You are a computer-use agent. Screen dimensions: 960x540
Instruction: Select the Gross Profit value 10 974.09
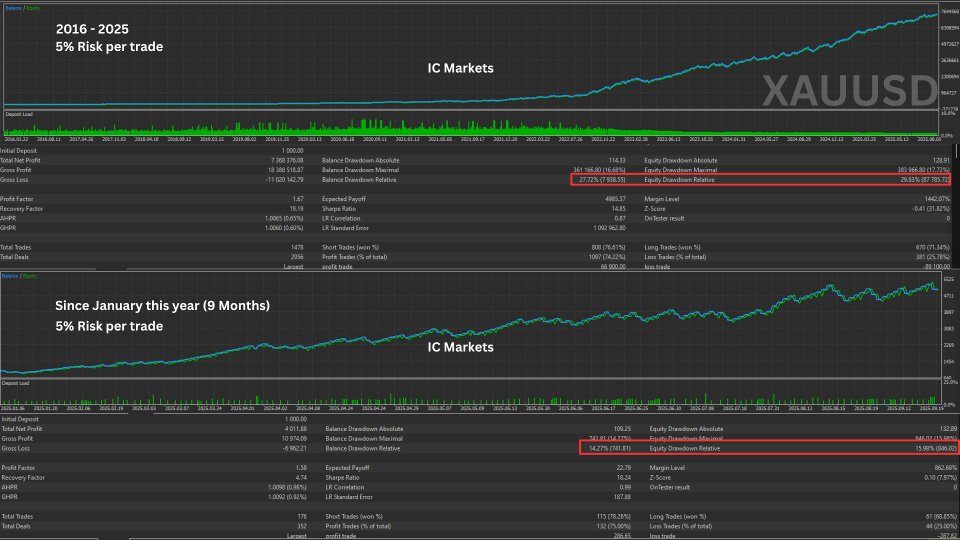coord(294,439)
